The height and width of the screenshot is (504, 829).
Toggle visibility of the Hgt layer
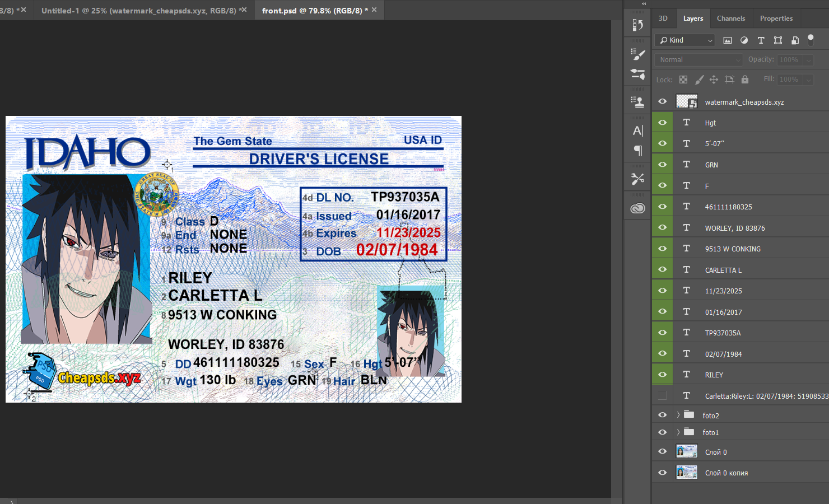click(663, 123)
